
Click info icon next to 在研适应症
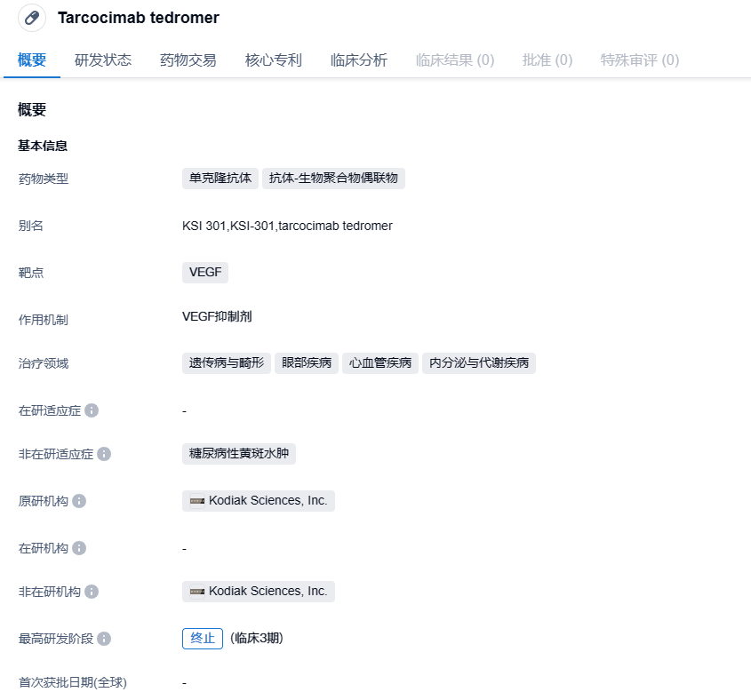(x=92, y=410)
